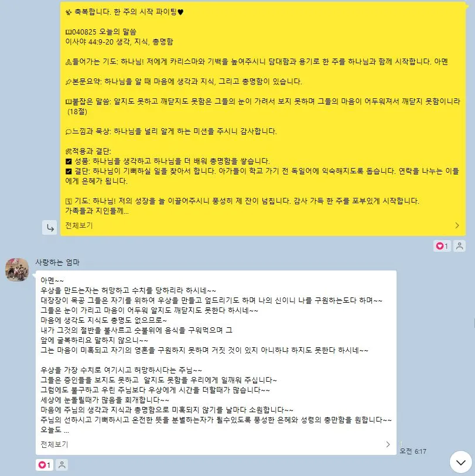Click the pushpin emoji before 본문요약
Image resolution: width=475 pixels, height=476 pixels.
point(69,82)
